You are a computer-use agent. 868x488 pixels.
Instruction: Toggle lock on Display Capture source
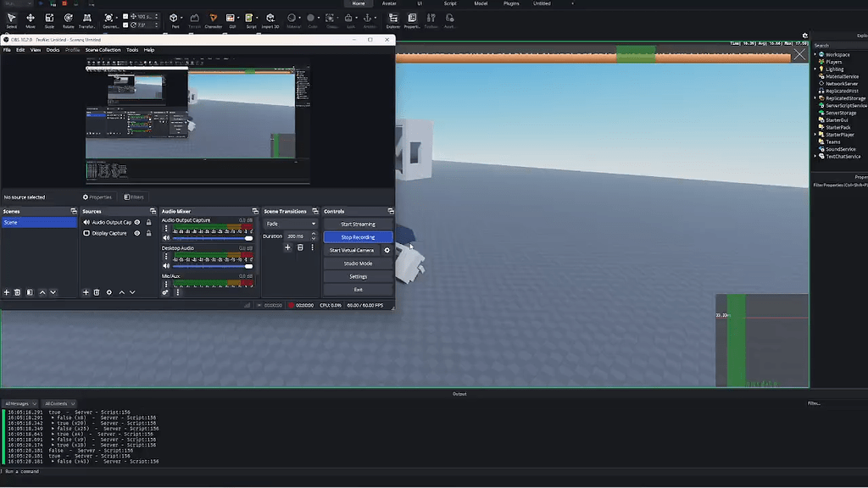(x=148, y=234)
